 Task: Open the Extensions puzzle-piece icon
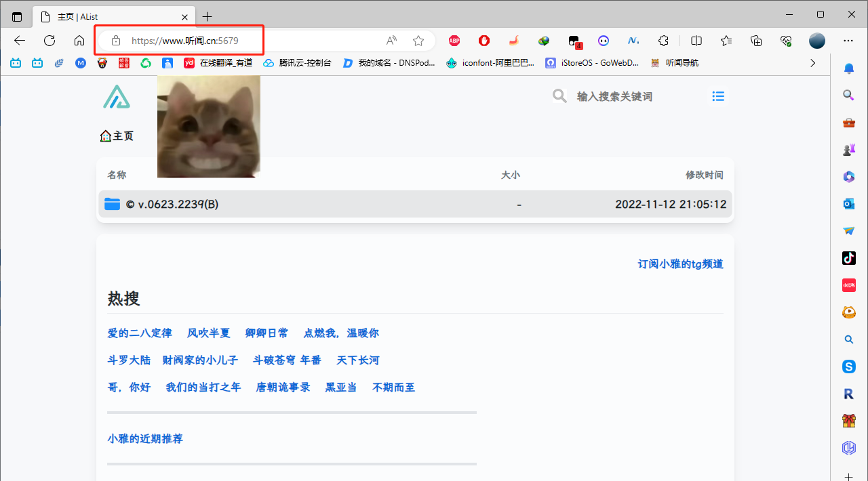pos(664,41)
